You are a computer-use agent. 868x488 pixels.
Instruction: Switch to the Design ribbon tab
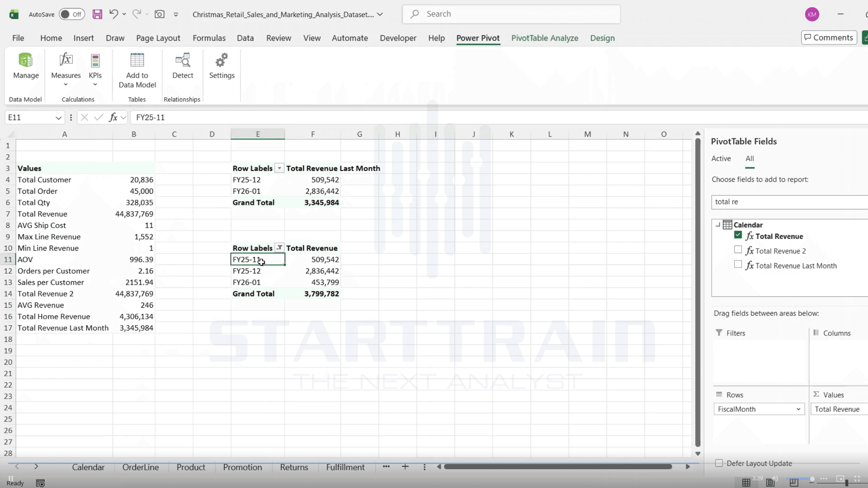[602, 38]
